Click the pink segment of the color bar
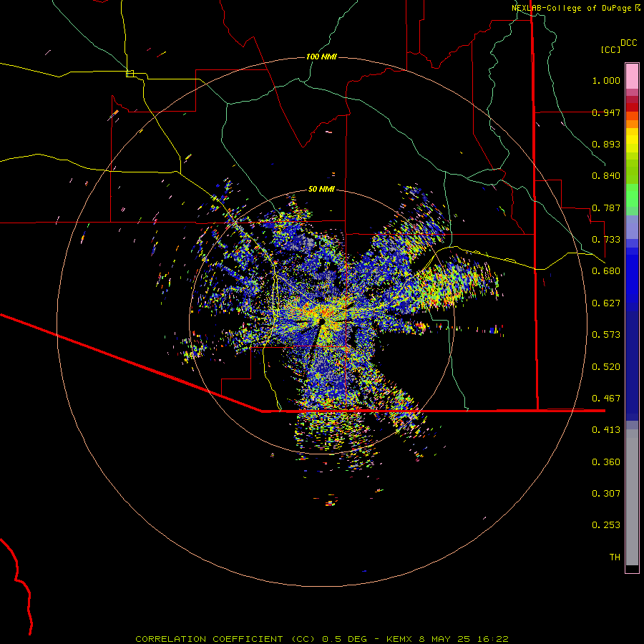The image size is (644, 644). (x=632, y=77)
